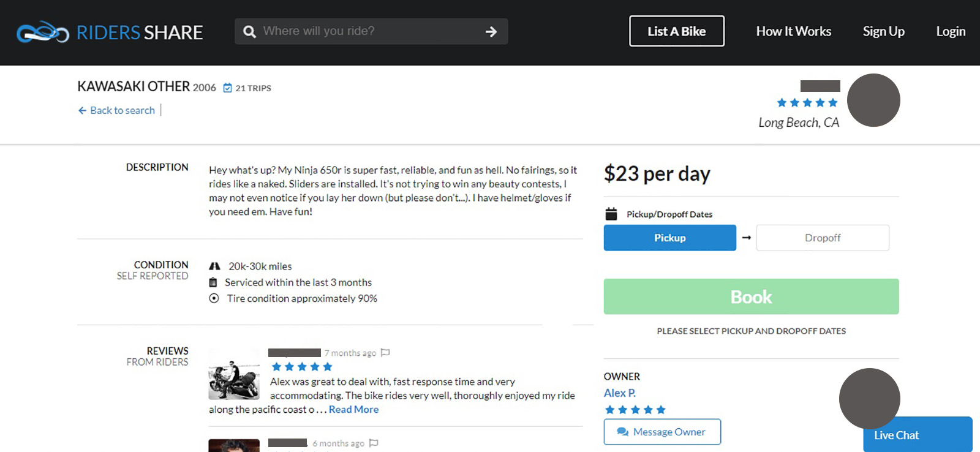This screenshot has width=980, height=452.
Task: Go to Sign Up page
Action: (883, 31)
